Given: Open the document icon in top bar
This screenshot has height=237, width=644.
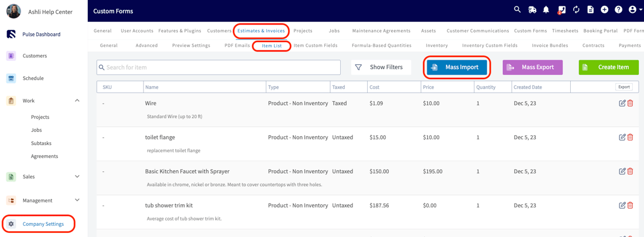Looking at the screenshot, I should point(590,10).
